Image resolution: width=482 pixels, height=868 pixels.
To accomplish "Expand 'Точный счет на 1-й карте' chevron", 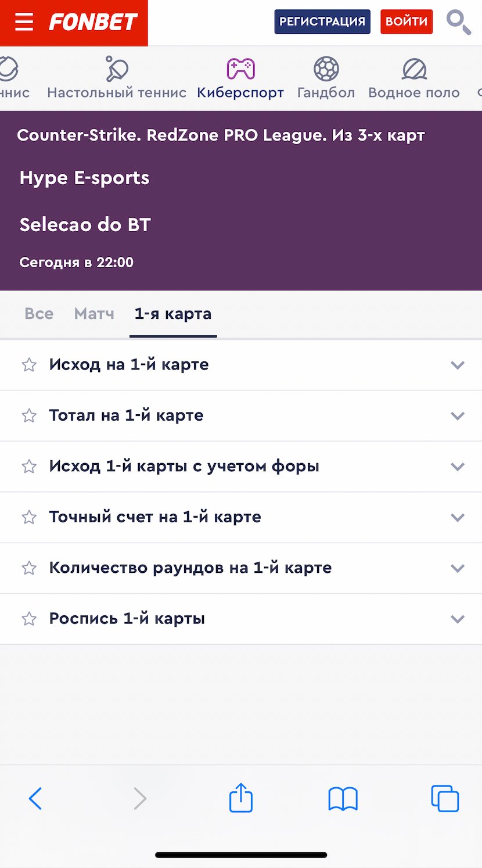I will [458, 517].
